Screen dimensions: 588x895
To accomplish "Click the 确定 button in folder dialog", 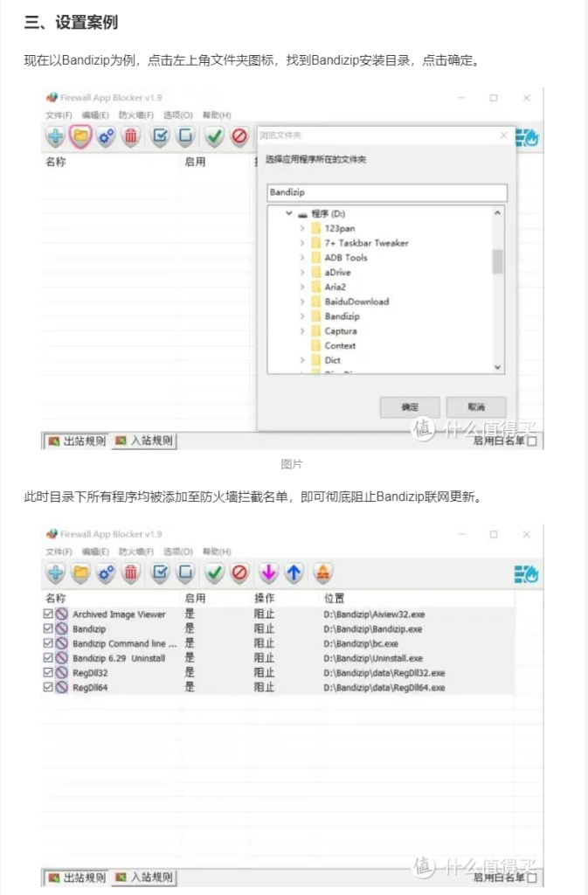I will point(409,407).
